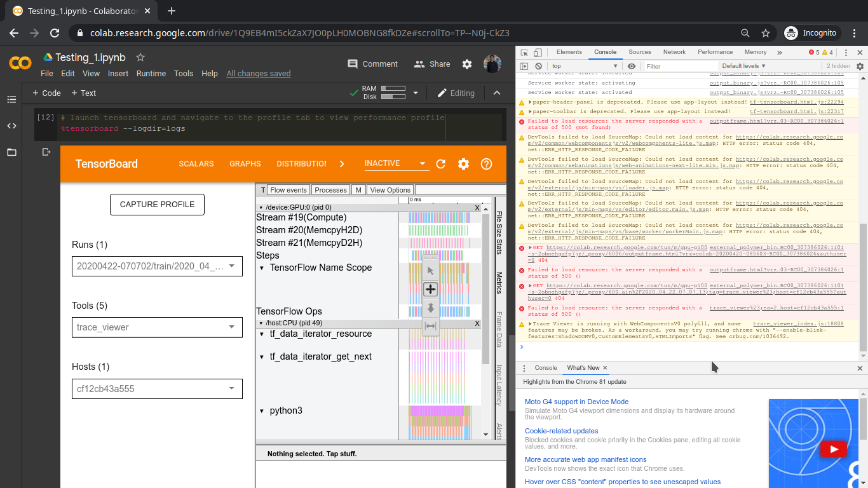This screenshot has width=868, height=488.
Task: Open the Runtime menu in Colab
Action: tap(151, 74)
